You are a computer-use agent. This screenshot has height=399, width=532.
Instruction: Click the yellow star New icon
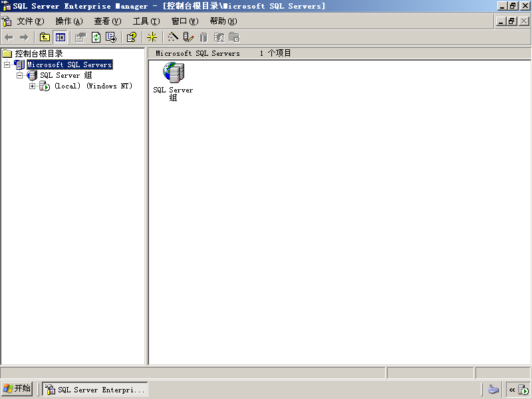[x=152, y=37]
